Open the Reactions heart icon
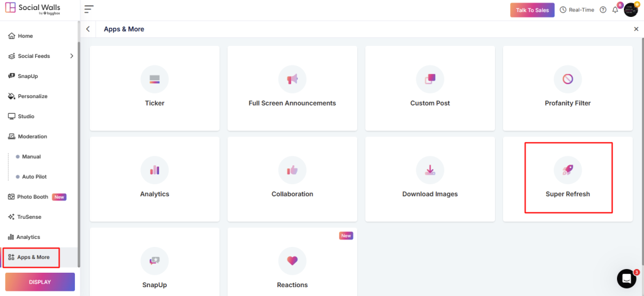This screenshot has width=644, height=296. click(292, 260)
